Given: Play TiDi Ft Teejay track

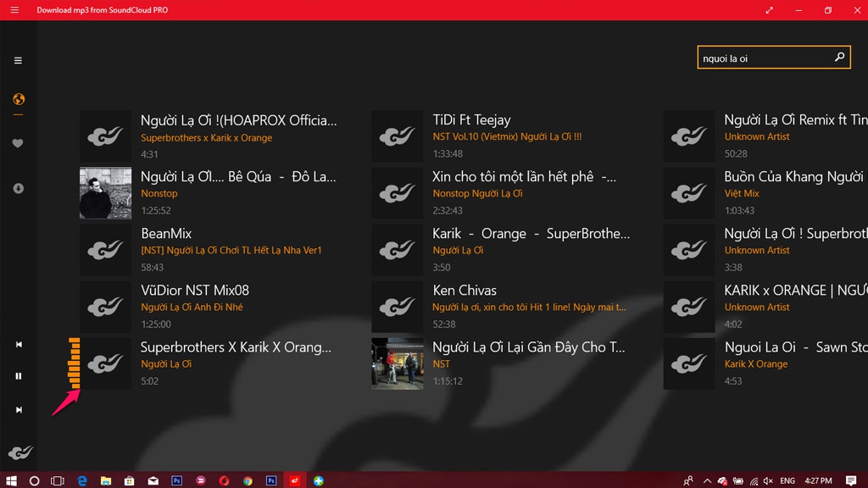Looking at the screenshot, I should tap(471, 119).
